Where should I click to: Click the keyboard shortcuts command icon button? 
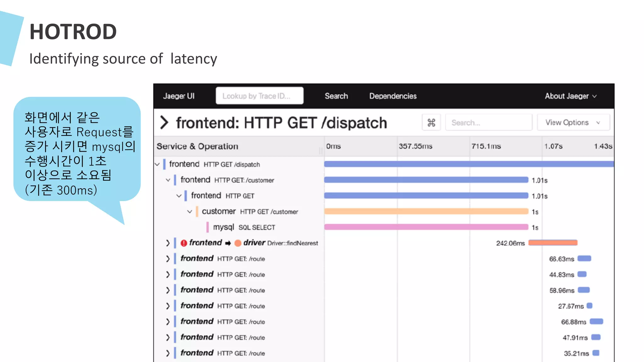pos(431,123)
